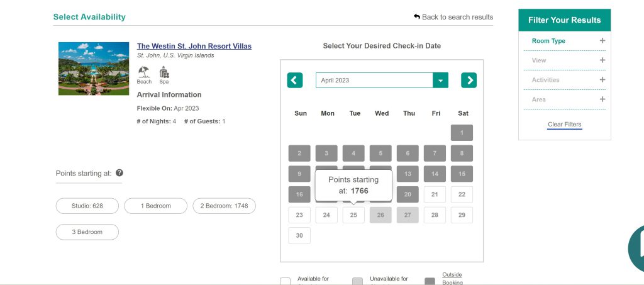This screenshot has height=285, width=644.
Task: Click the Beach amenity icon
Action: [144, 72]
